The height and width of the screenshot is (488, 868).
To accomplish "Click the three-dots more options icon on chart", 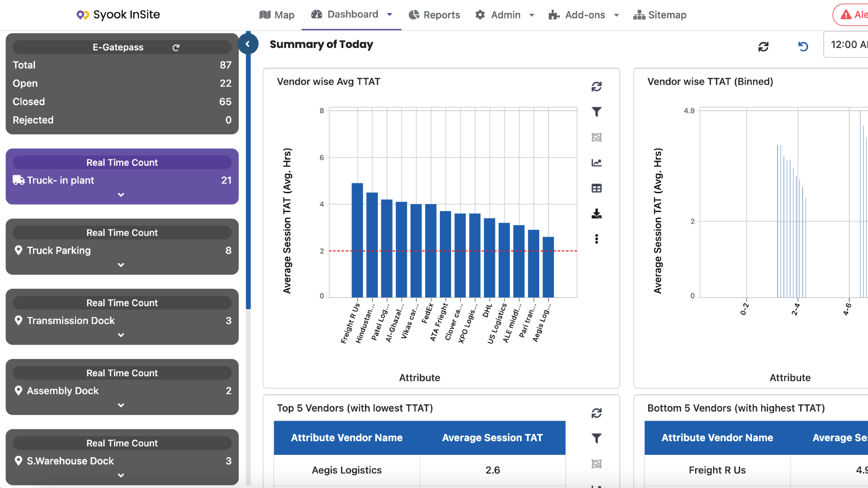I will pyautogui.click(x=596, y=238).
